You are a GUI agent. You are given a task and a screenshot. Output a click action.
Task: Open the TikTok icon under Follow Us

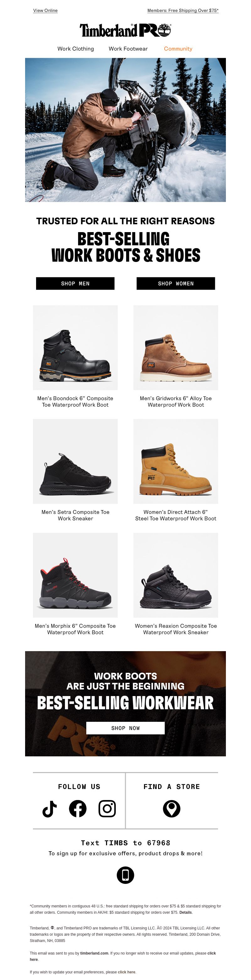point(49,808)
